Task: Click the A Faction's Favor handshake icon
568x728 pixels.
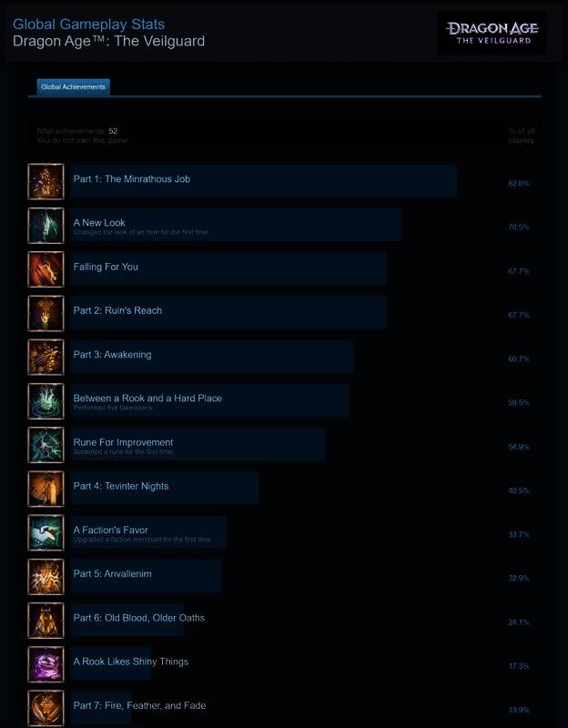Action: click(x=46, y=532)
